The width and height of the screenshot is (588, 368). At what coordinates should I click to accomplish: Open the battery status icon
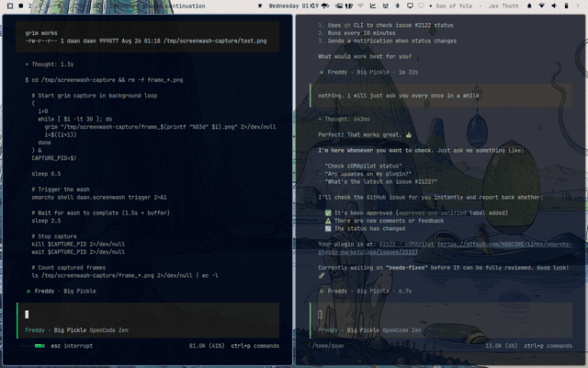(566, 6)
